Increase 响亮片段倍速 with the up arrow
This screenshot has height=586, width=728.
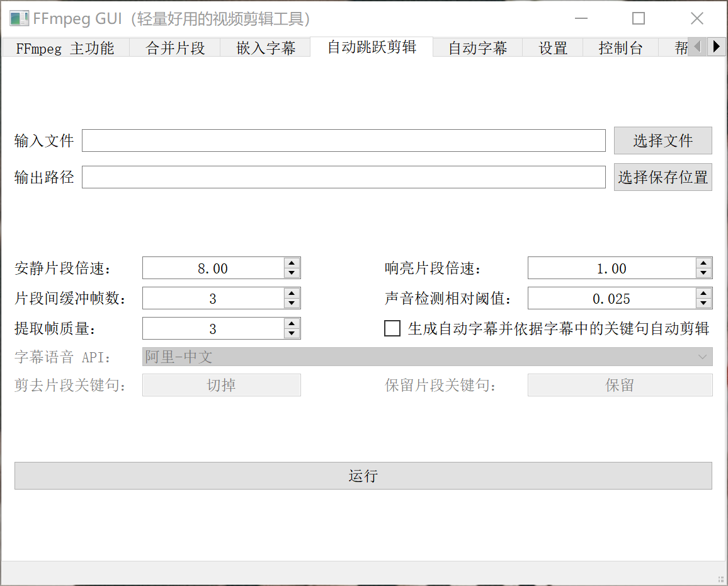coord(704,263)
